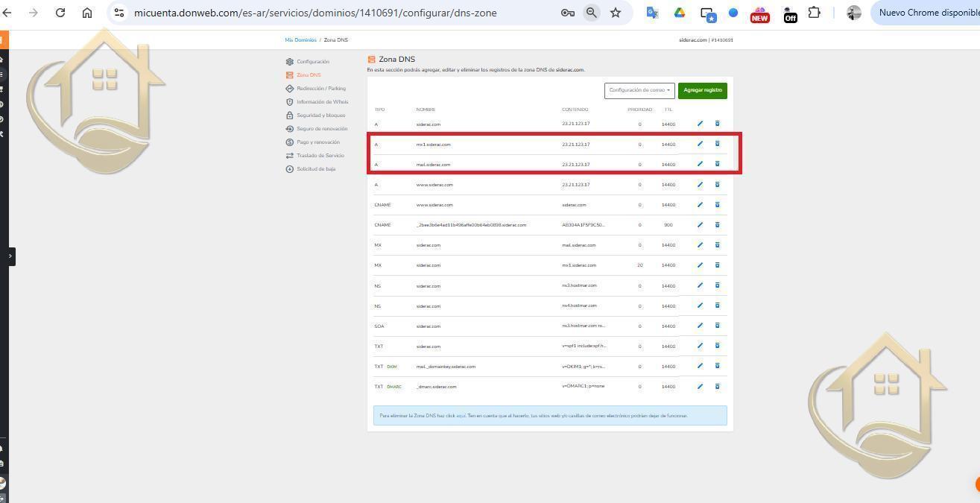
Task: Select the _dmarc.siderac.com name cell
Action: [x=437, y=387]
